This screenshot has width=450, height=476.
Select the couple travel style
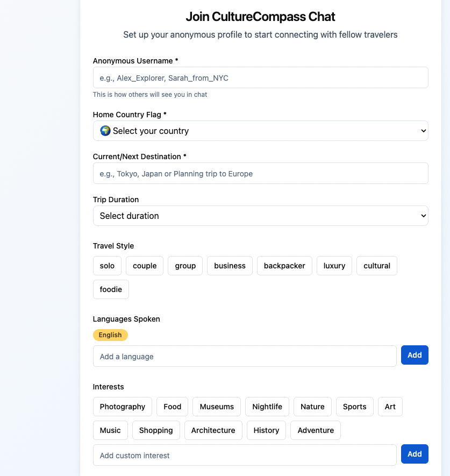click(x=145, y=266)
